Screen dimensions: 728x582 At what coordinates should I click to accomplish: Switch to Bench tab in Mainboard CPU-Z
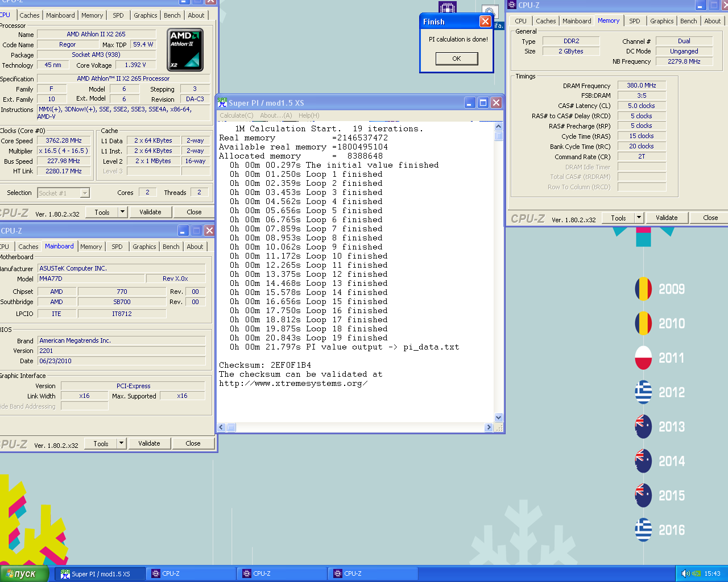point(171,247)
